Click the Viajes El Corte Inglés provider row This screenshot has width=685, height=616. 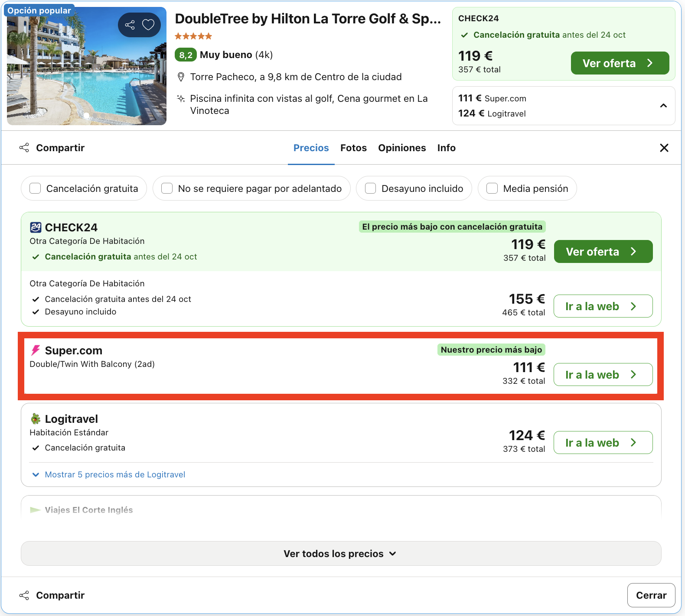pos(341,509)
